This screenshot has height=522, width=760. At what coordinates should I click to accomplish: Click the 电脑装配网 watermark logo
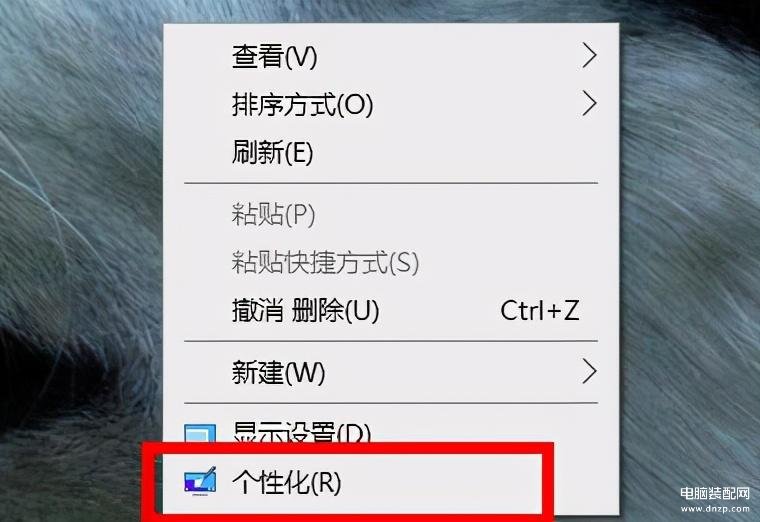pyautogui.click(x=715, y=493)
